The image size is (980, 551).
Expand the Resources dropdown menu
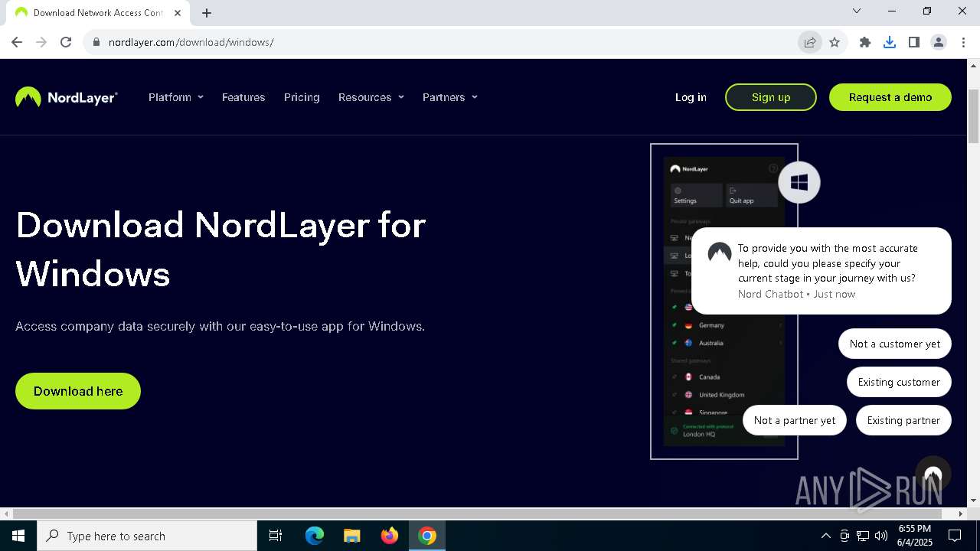click(371, 97)
